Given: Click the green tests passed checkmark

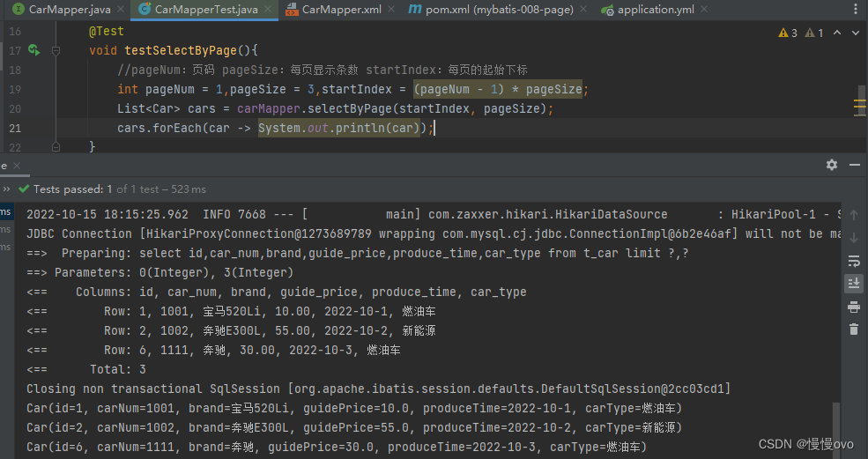Looking at the screenshot, I should 24,189.
